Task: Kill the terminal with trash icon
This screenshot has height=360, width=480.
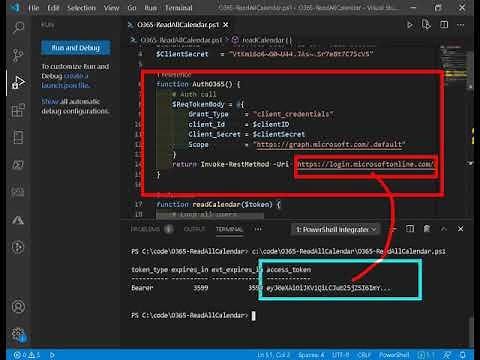Action: click(x=427, y=229)
